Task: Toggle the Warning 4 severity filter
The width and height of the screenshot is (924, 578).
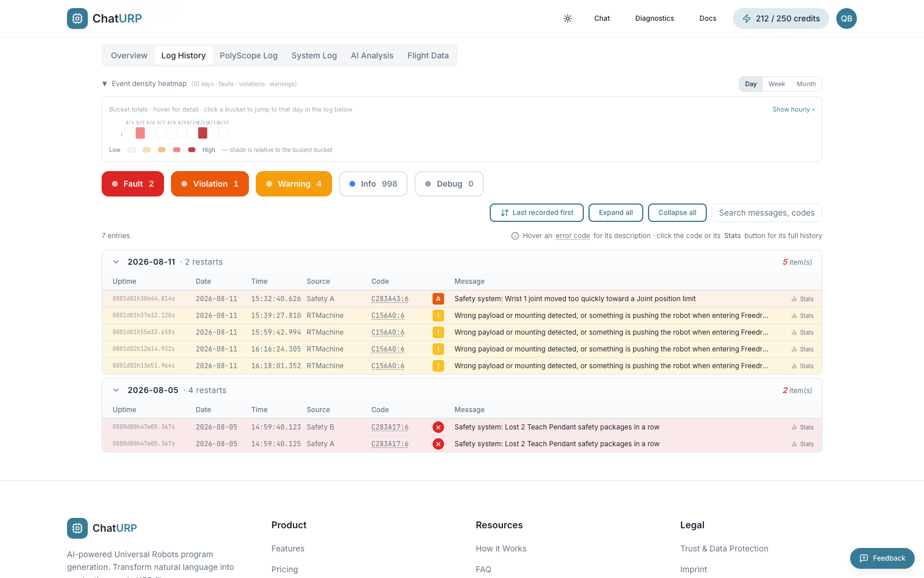Action: [294, 184]
